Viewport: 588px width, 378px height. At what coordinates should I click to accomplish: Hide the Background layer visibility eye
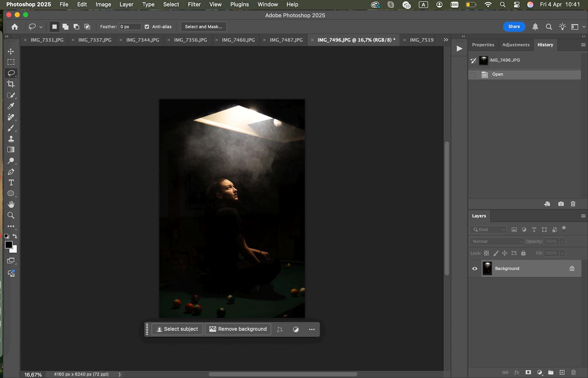pyautogui.click(x=475, y=268)
